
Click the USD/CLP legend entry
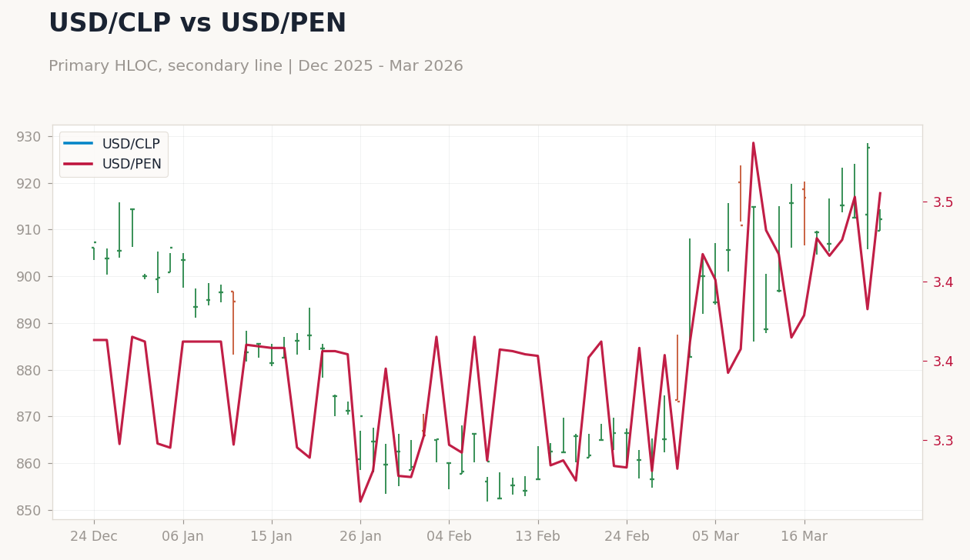pyautogui.click(x=112, y=144)
